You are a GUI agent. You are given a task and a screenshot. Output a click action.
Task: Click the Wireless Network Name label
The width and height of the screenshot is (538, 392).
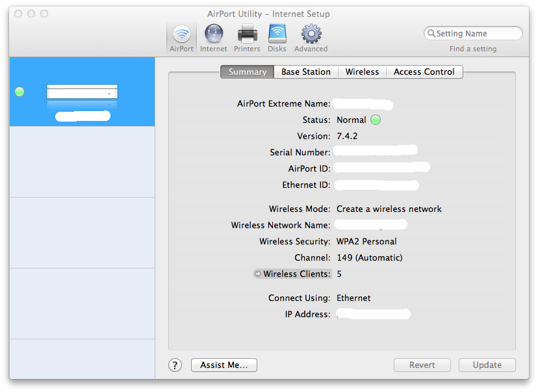281,225
